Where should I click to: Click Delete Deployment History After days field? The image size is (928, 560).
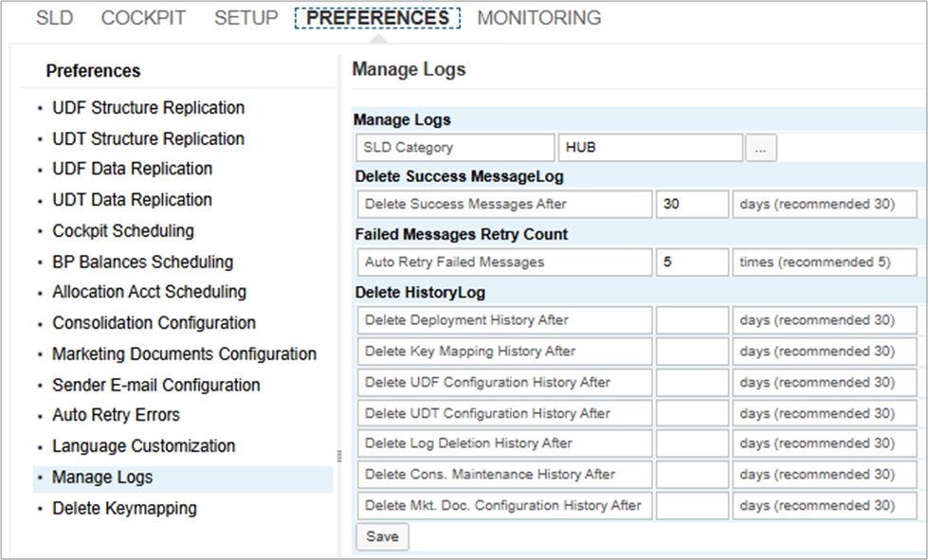coord(691,320)
